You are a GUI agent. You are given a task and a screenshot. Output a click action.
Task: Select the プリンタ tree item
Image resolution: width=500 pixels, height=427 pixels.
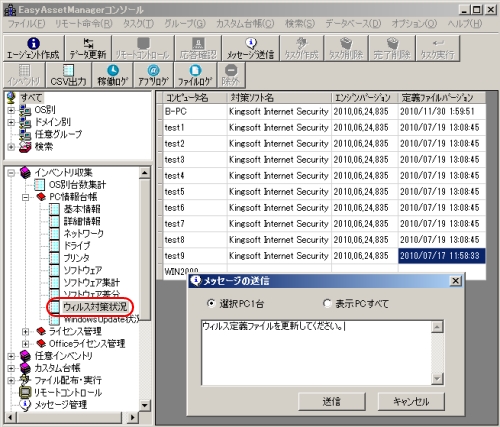77,258
